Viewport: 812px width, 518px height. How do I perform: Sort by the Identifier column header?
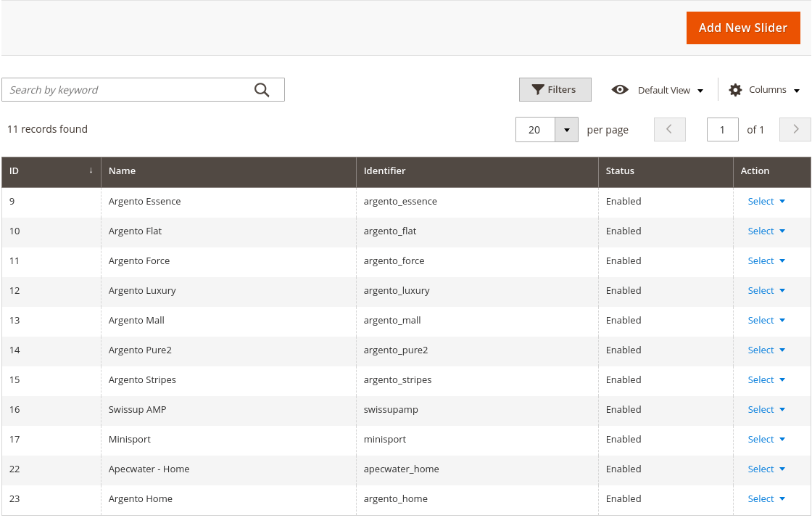click(478, 171)
